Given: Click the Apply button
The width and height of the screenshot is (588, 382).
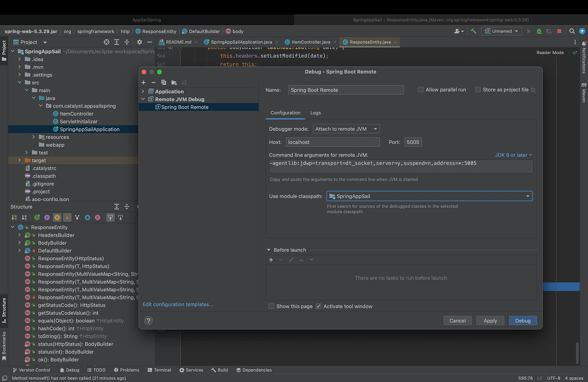Looking at the screenshot, I should [x=490, y=321].
